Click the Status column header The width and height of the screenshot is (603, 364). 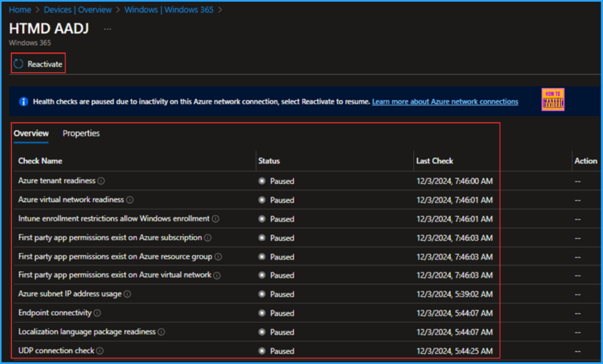point(269,161)
